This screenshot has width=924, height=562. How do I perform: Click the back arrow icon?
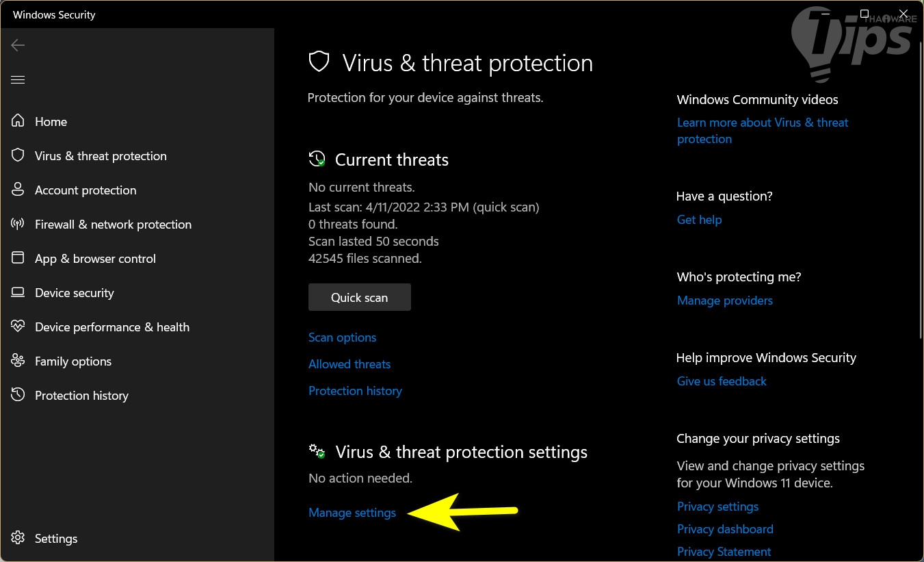[x=18, y=45]
